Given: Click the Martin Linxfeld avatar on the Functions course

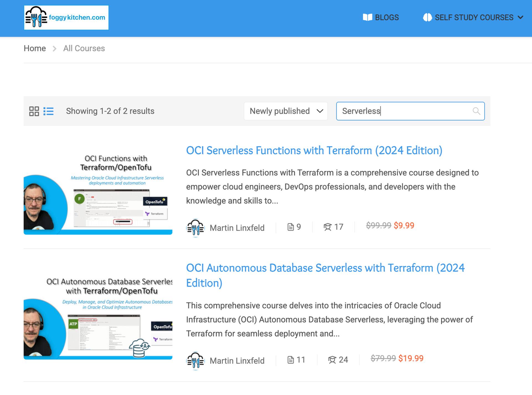Looking at the screenshot, I should pyautogui.click(x=195, y=228).
